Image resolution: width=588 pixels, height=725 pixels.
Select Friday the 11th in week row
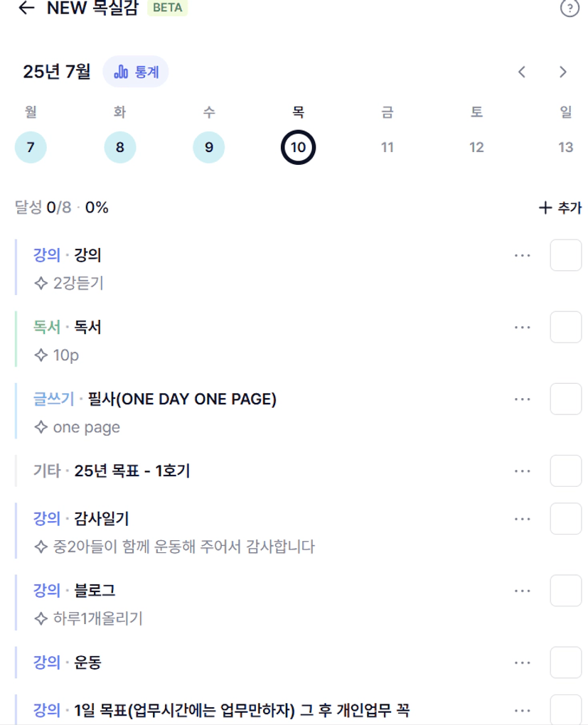click(387, 148)
